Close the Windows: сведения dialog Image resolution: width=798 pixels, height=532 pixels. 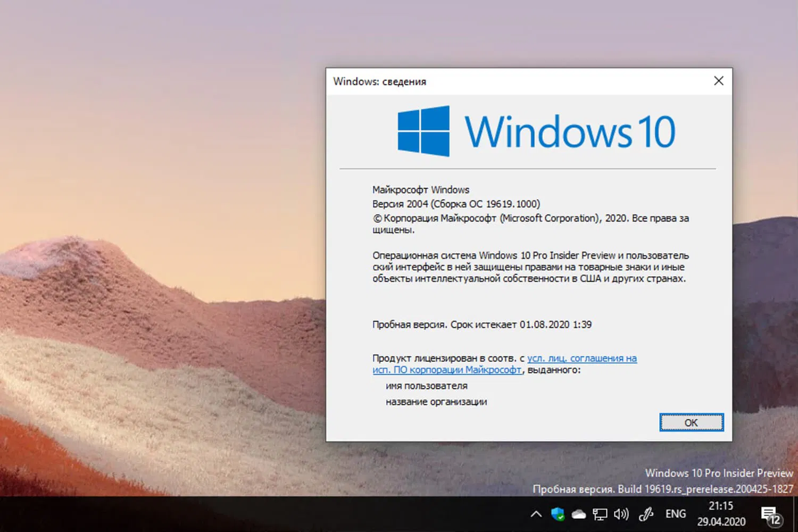pyautogui.click(x=719, y=81)
